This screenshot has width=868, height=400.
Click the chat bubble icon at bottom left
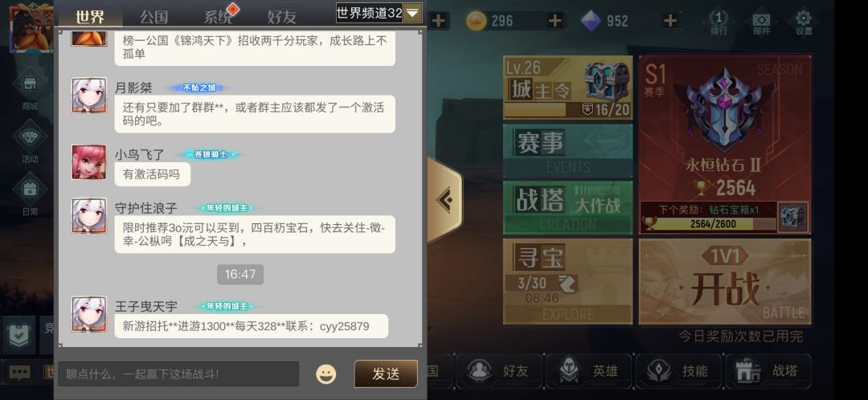pyautogui.click(x=18, y=373)
